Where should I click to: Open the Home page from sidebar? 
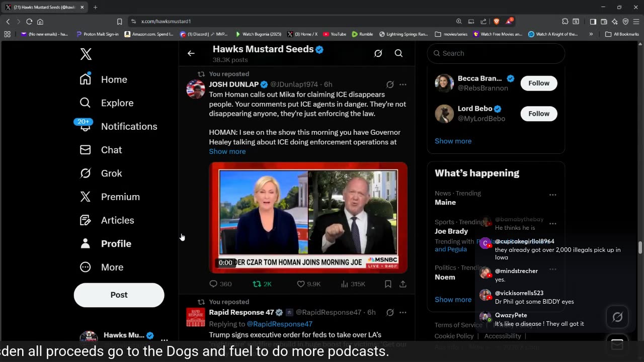104,79
